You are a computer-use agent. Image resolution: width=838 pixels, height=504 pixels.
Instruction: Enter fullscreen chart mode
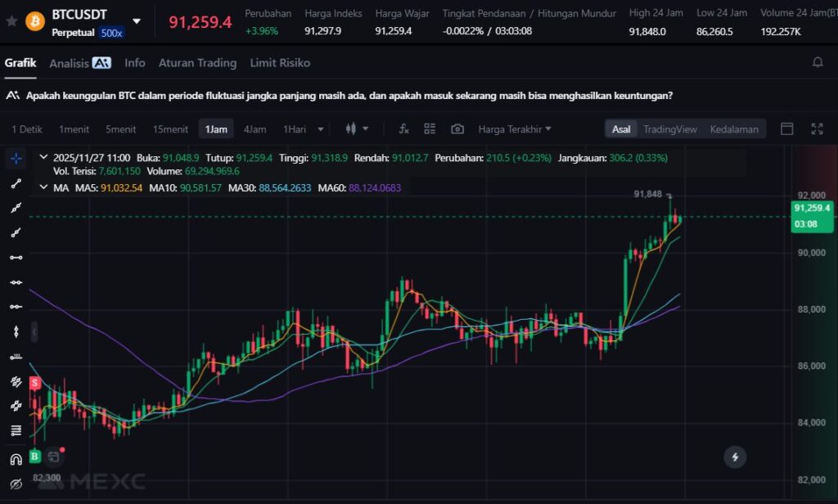click(817, 129)
